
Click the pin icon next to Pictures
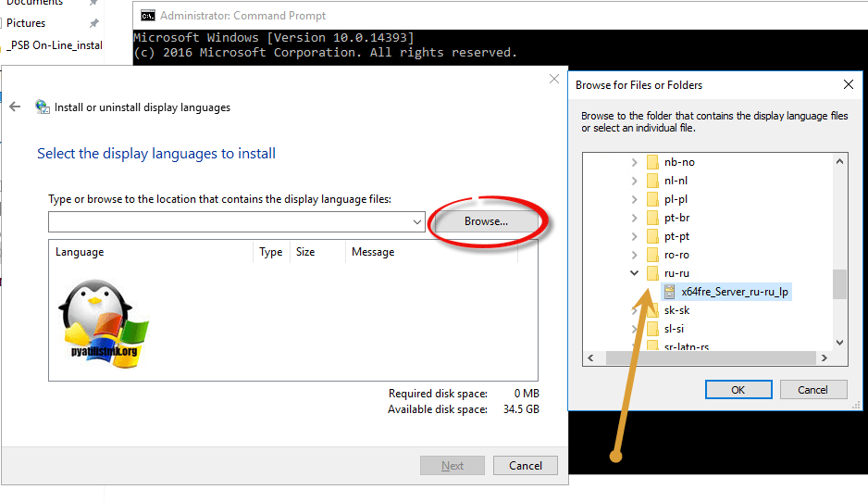(x=93, y=23)
